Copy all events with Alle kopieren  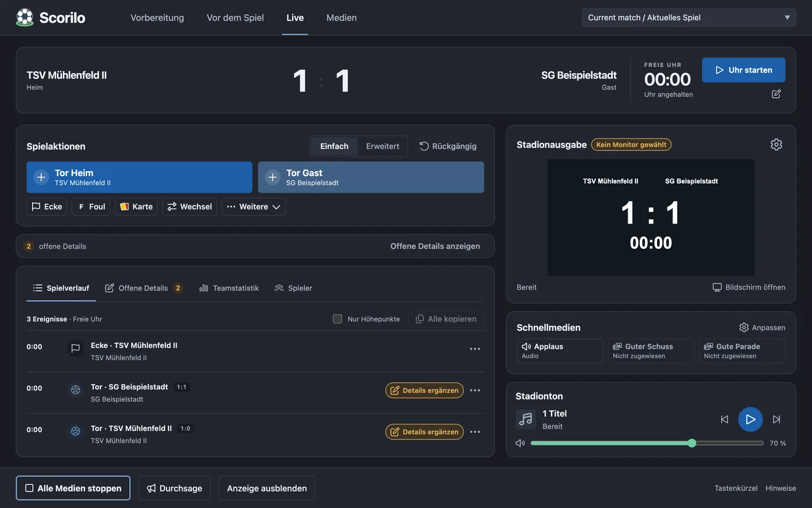tap(446, 319)
